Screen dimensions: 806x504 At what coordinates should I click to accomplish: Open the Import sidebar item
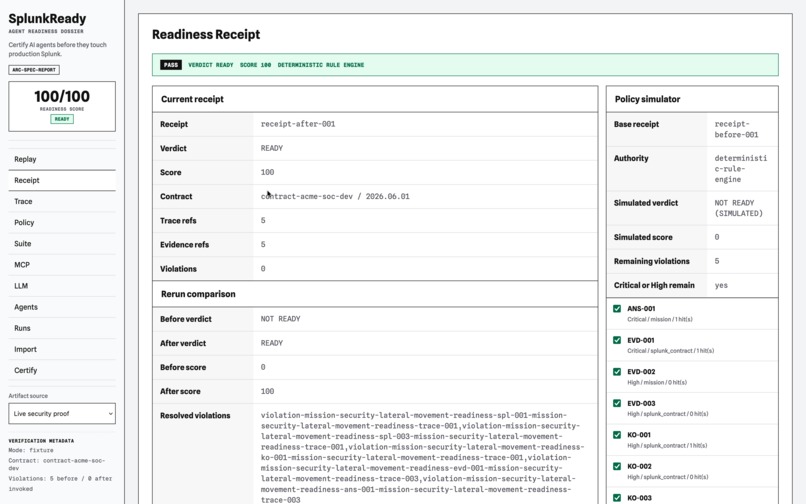[x=62, y=349]
